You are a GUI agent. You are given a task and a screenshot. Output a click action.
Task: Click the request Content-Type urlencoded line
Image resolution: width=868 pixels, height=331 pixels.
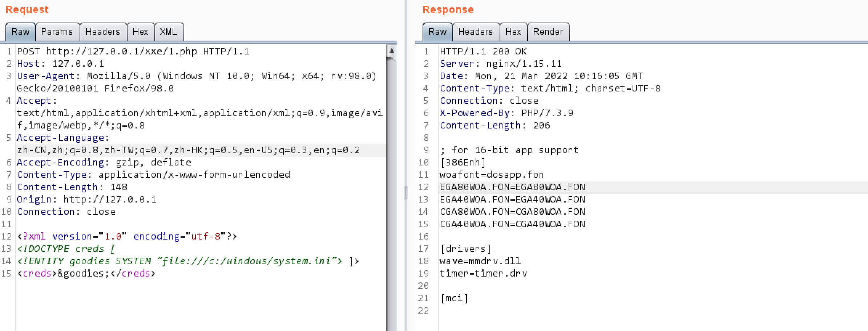[x=153, y=175]
